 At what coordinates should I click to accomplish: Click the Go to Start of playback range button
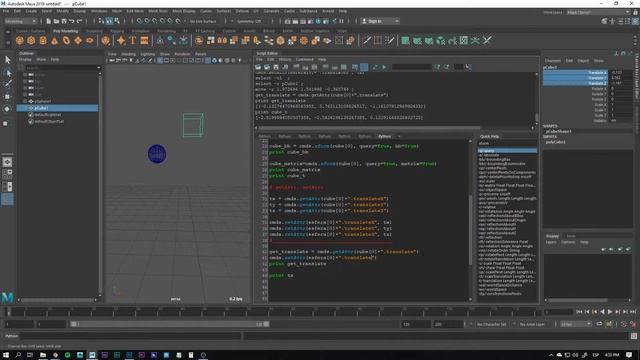(579, 312)
